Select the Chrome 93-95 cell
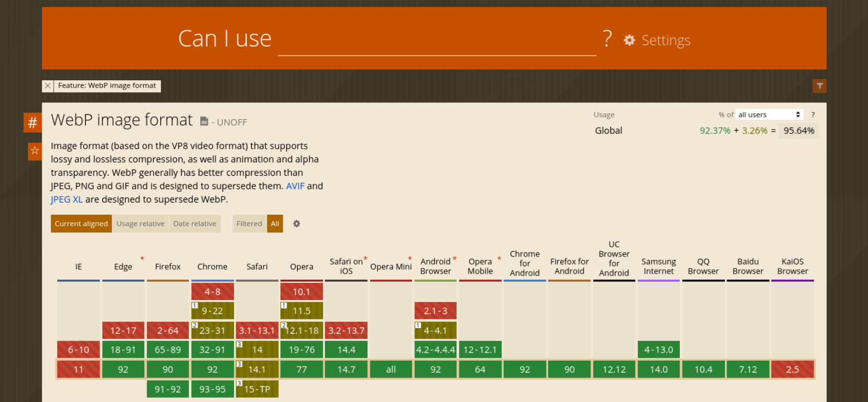This screenshot has width=868, height=402. click(212, 389)
